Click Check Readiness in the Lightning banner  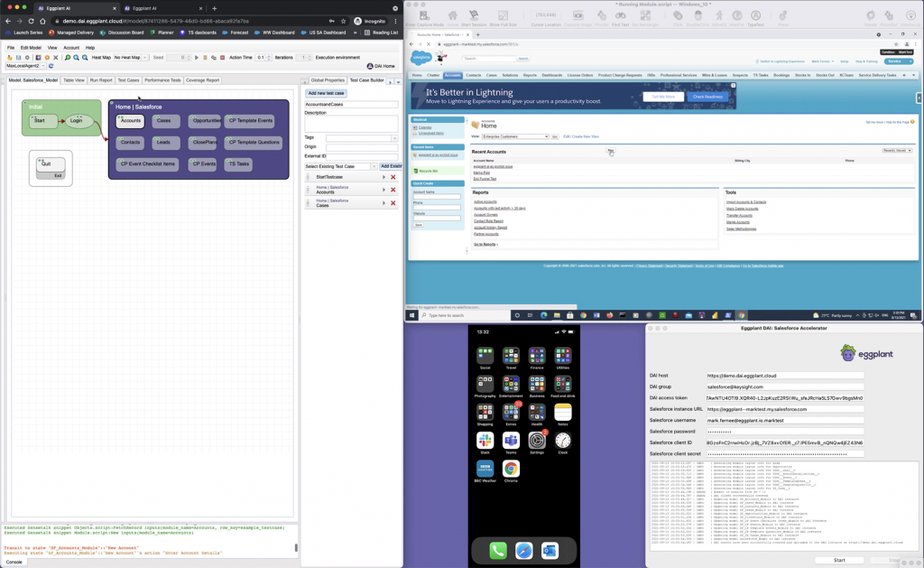[x=707, y=97]
